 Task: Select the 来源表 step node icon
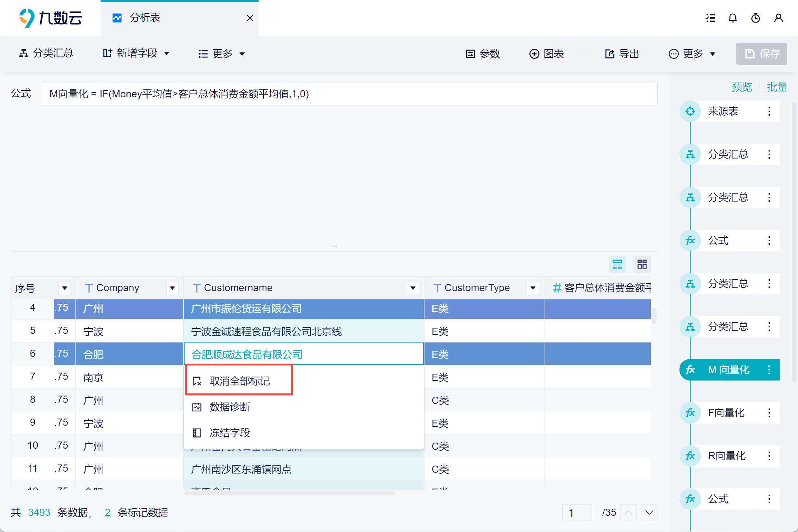coord(690,111)
